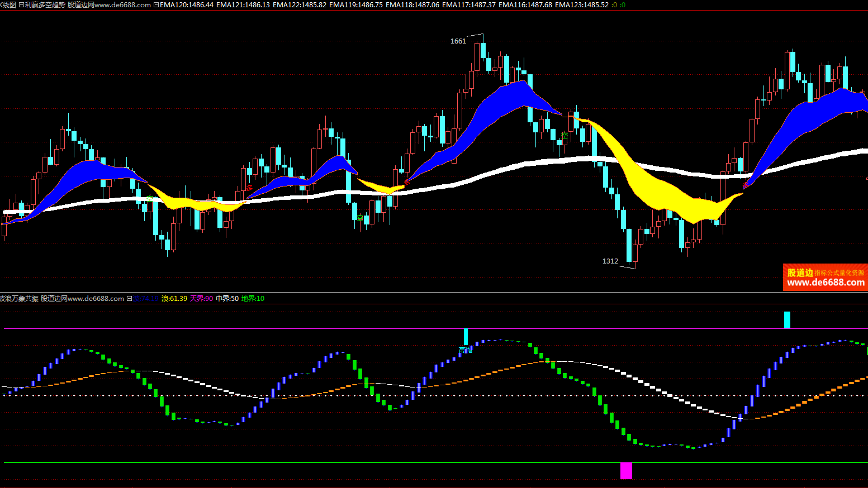Click the yellow 浪:61.39 value
The width and height of the screenshot is (868, 488).
click(174, 299)
